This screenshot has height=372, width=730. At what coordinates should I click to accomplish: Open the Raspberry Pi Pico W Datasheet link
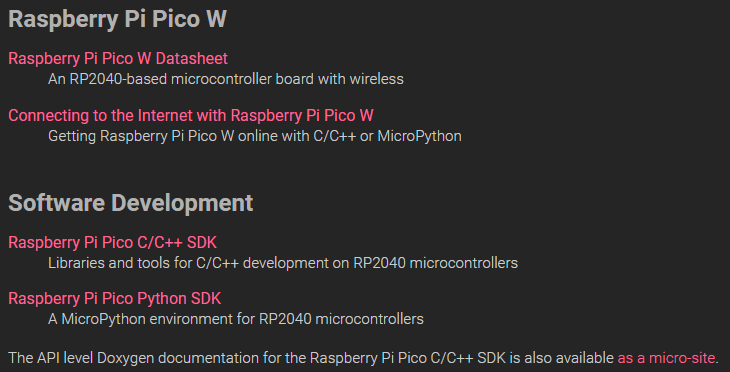(118, 59)
